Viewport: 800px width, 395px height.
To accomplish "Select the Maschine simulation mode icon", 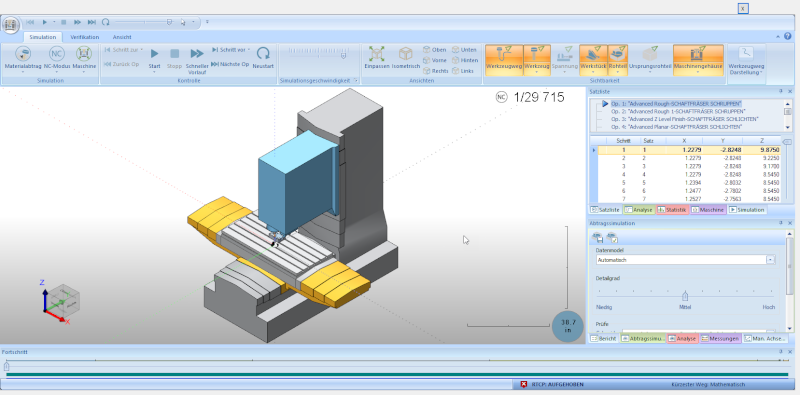I will pyautogui.click(x=84, y=54).
